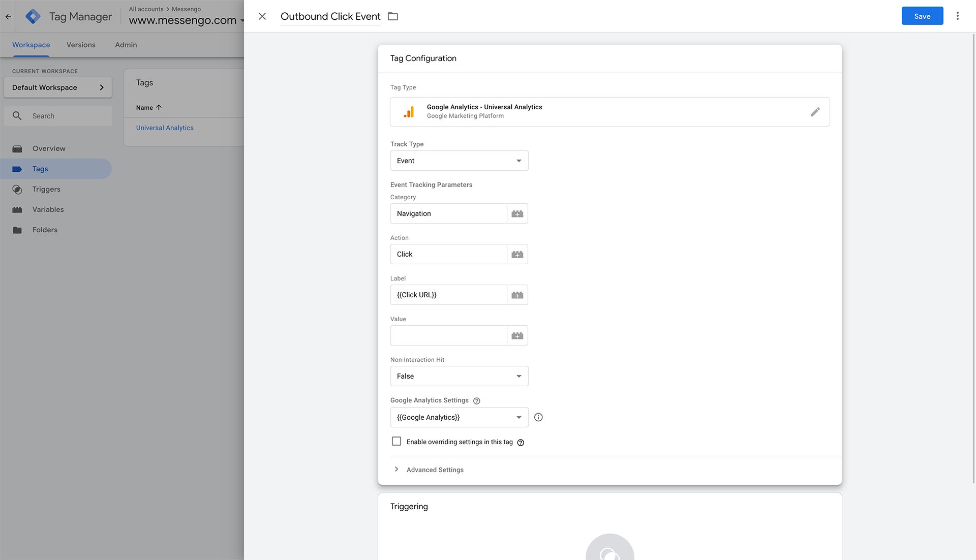Click the Folders sidebar icon
This screenshot has width=976, height=560.
pyautogui.click(x=17, y=230)
